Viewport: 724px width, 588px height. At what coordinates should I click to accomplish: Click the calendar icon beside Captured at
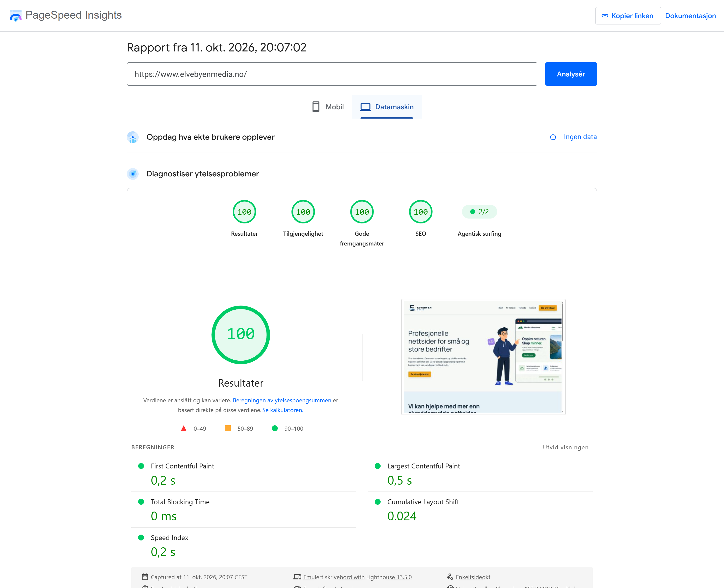[145, 576]
